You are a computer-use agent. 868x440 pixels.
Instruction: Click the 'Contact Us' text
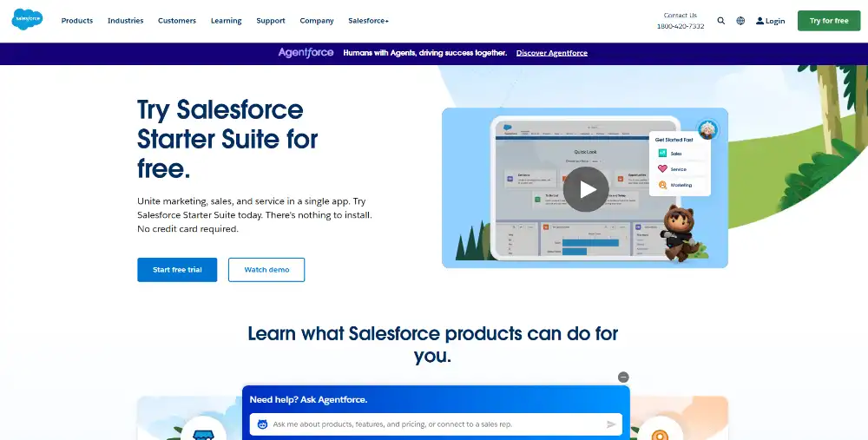point(681,15)
